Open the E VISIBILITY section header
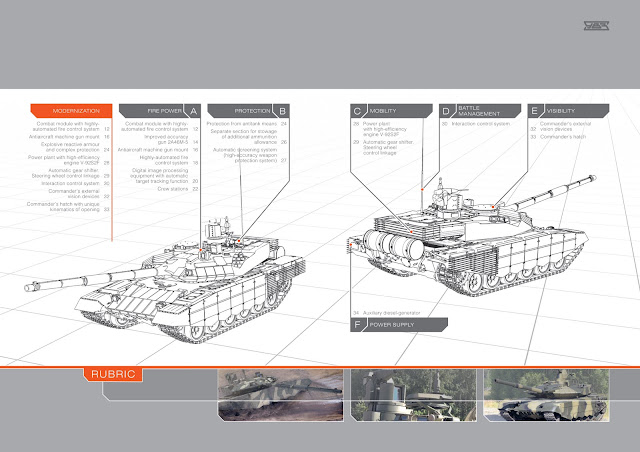Viewport: 640px width, 452px height. click(569, 111)
